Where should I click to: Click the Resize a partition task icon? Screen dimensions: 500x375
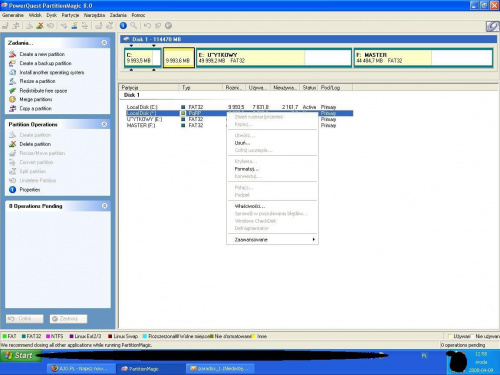(12, 81)
